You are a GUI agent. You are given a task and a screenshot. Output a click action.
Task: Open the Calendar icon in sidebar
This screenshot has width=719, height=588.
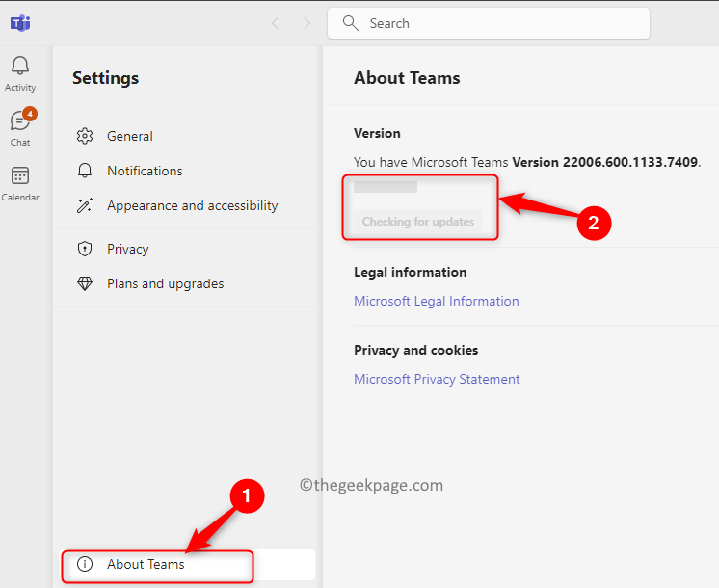(20, 175)
